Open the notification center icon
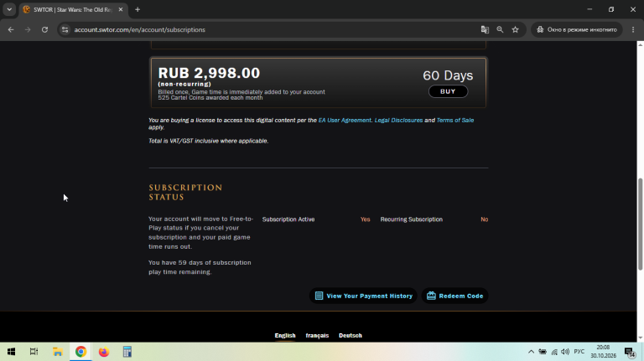 630,352
